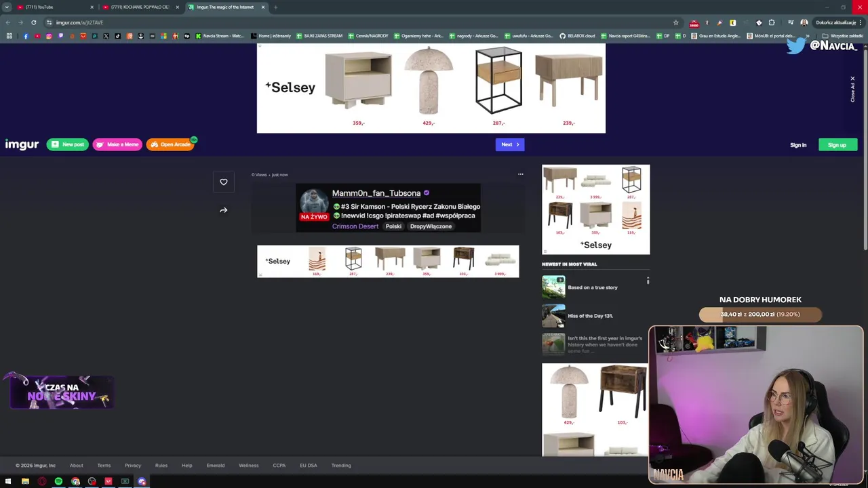Click the Sign up button
Screen dimensions: 868x488
tap(837, 145)
